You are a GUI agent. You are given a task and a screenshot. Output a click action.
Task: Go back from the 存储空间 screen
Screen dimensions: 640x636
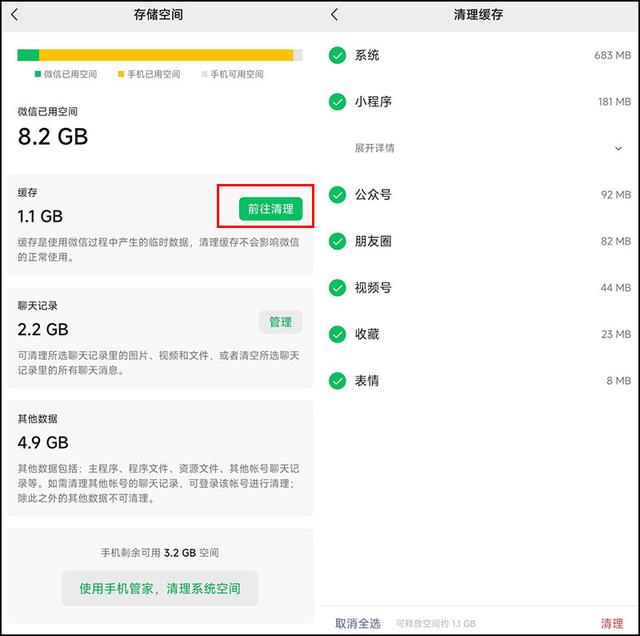[14, 15]
